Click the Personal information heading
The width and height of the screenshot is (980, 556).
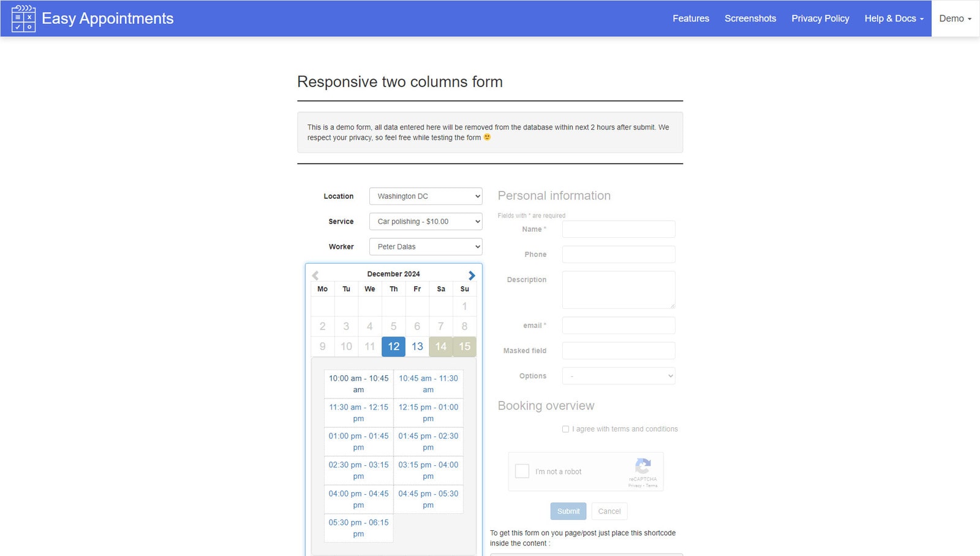click(x=554, y=196)
